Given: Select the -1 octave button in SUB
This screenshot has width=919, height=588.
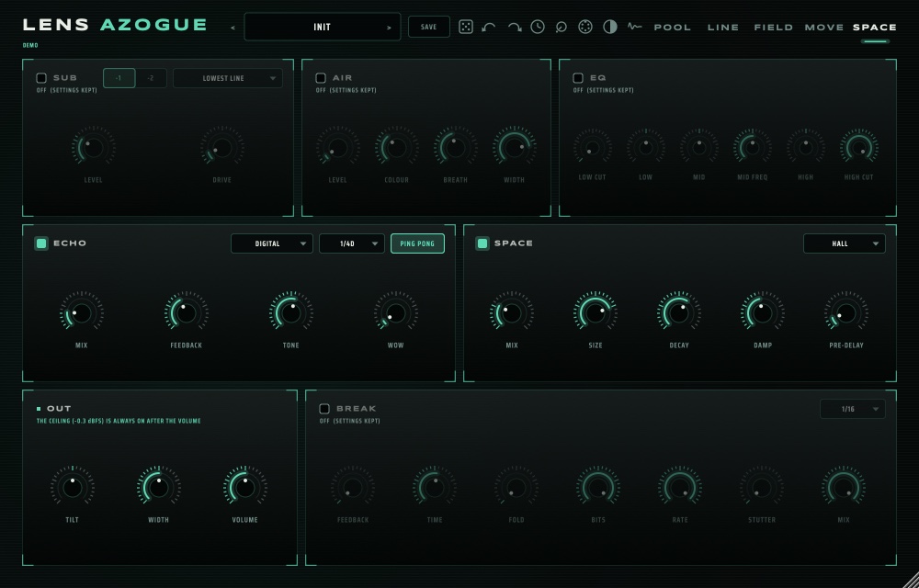Looking at the screenshot, I should [119, 78].
